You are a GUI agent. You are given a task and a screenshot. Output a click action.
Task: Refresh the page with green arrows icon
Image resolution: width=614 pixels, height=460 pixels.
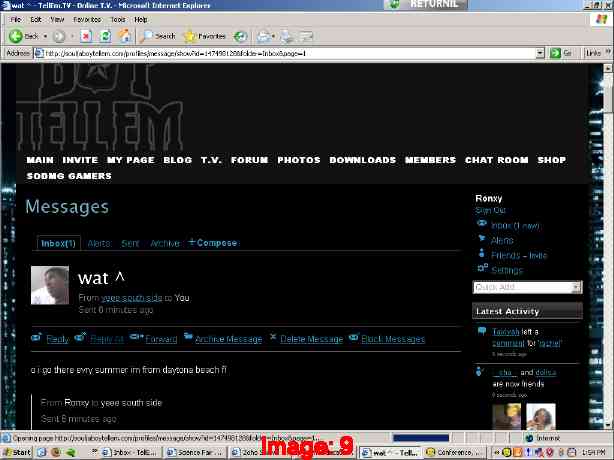tap(105, 36)
